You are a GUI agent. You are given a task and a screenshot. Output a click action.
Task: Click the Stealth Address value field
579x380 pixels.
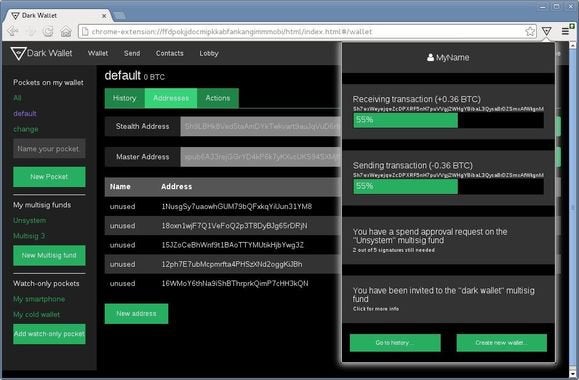[260, 126]
